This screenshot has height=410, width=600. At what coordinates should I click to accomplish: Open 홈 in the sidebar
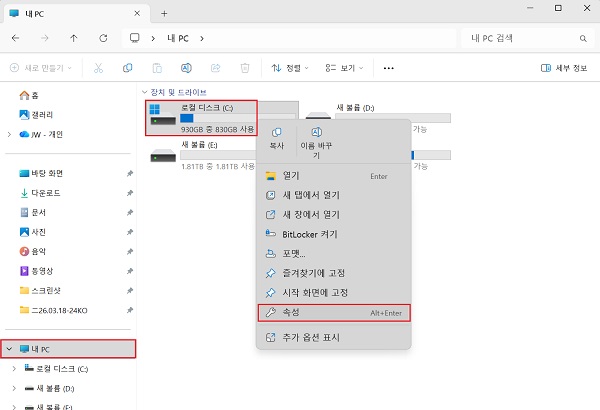pyautogui.click(x=29, y=95)
